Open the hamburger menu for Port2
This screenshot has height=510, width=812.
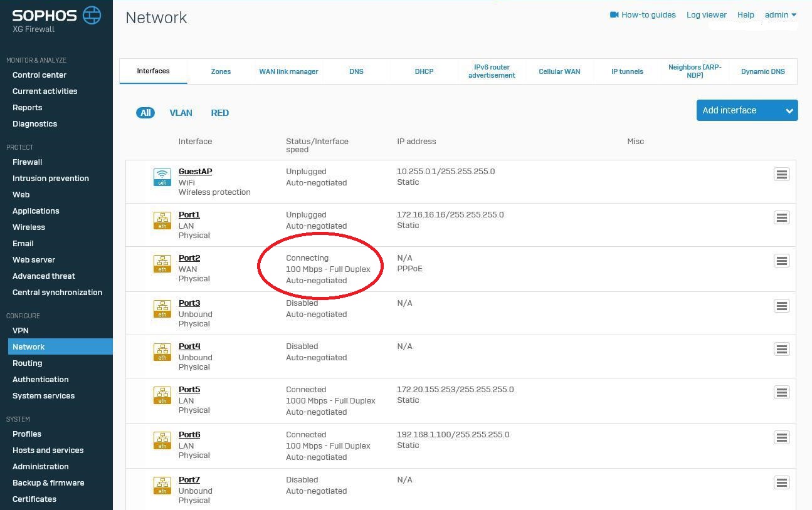tap(781, 261)
